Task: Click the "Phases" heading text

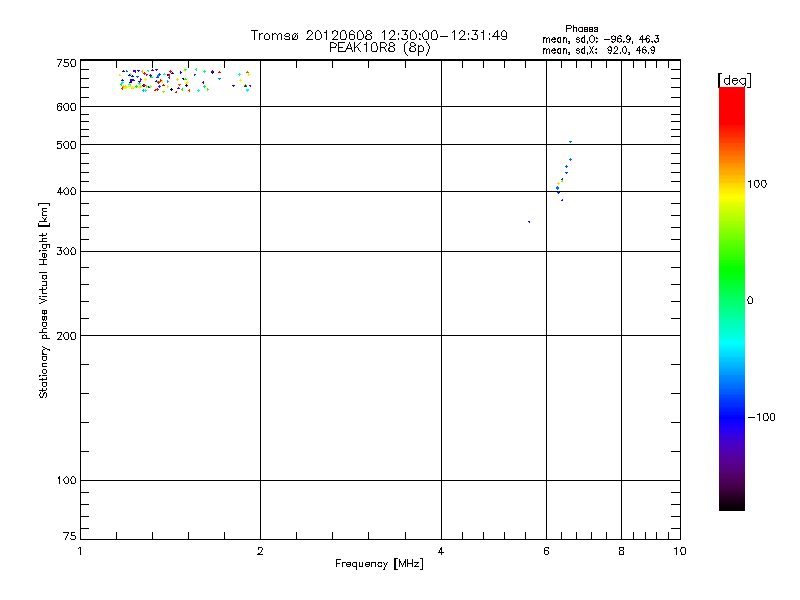Action: click(582, 29)
